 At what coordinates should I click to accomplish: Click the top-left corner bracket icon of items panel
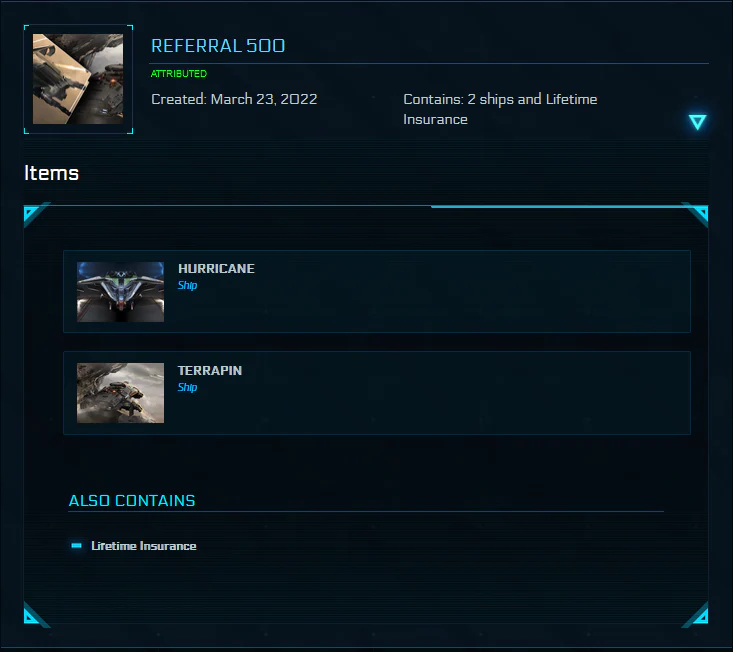[36, 215]
